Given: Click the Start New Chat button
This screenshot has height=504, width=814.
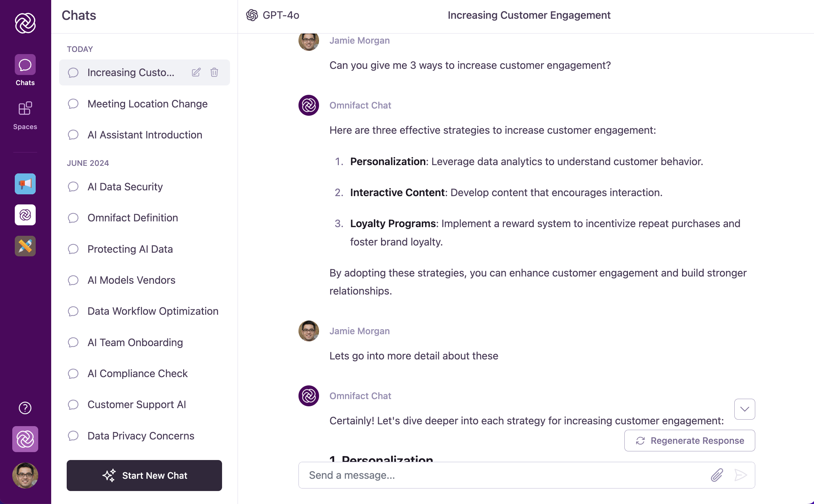Looking at the screenshot, I should pyautogui.click(x=144, y=476).
